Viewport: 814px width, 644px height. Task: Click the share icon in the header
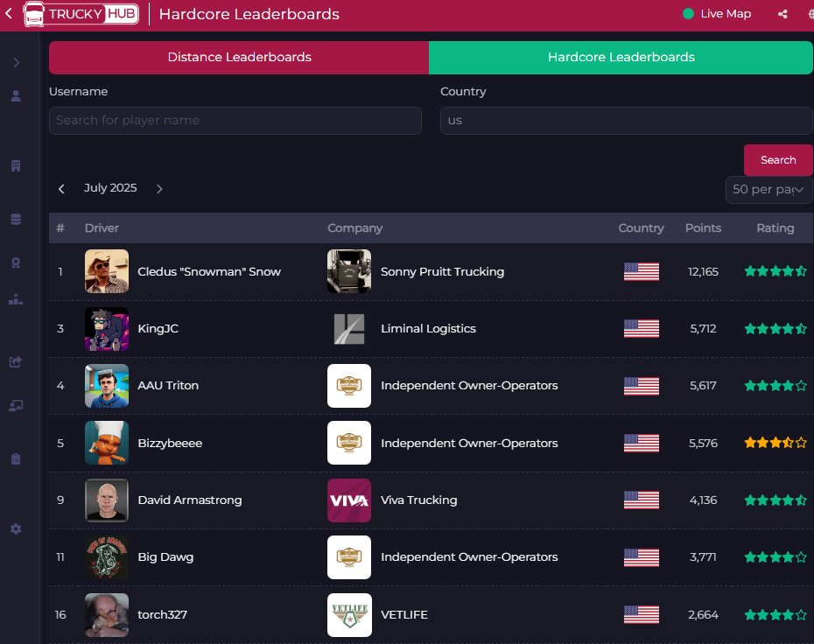click(782, 14)
